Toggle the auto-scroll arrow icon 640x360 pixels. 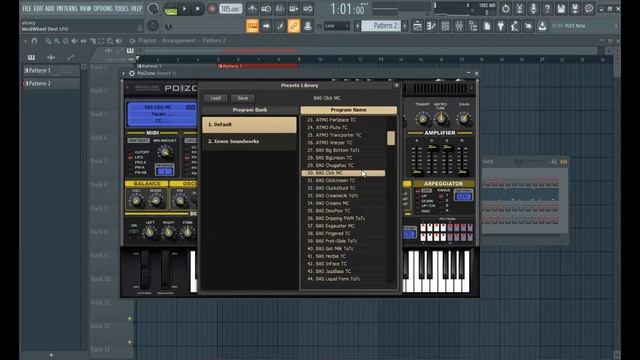(266, 26)
